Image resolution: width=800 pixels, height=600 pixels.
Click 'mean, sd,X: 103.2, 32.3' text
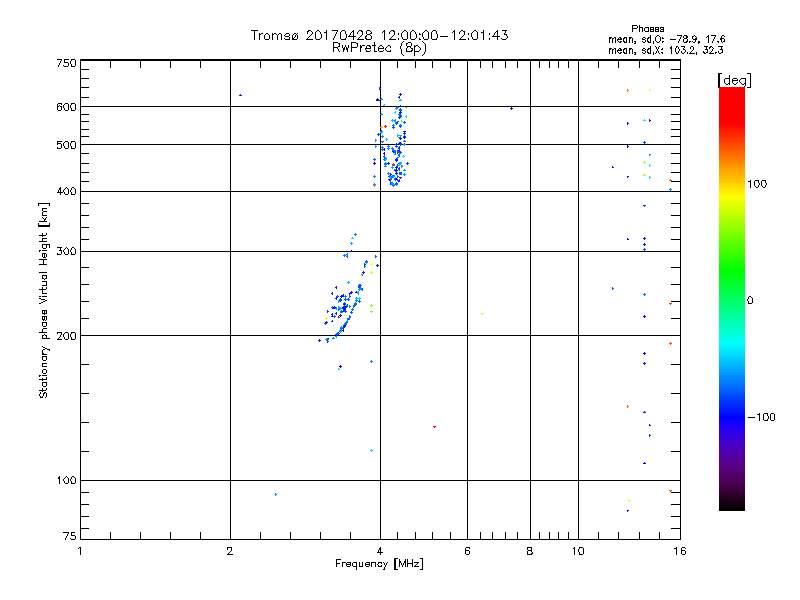[x=665, y=50]
